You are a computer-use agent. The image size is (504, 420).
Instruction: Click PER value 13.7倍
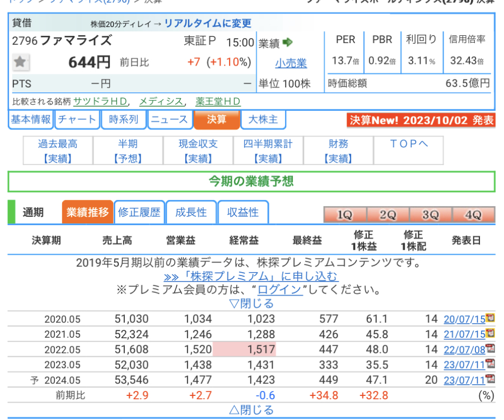[345, 60]
